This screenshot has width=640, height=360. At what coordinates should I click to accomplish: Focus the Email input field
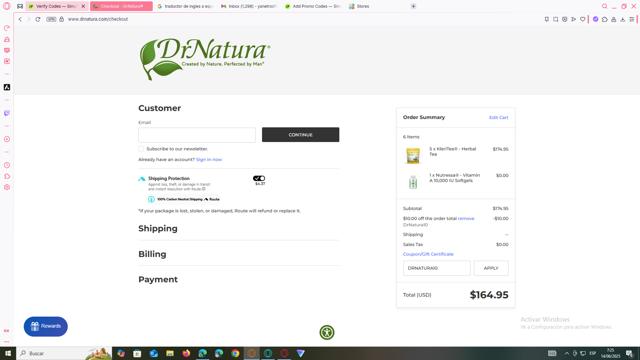197,135
